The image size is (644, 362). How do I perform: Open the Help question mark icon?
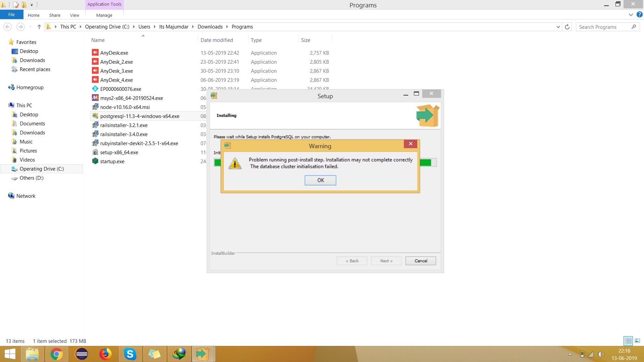tap(640, 15)
